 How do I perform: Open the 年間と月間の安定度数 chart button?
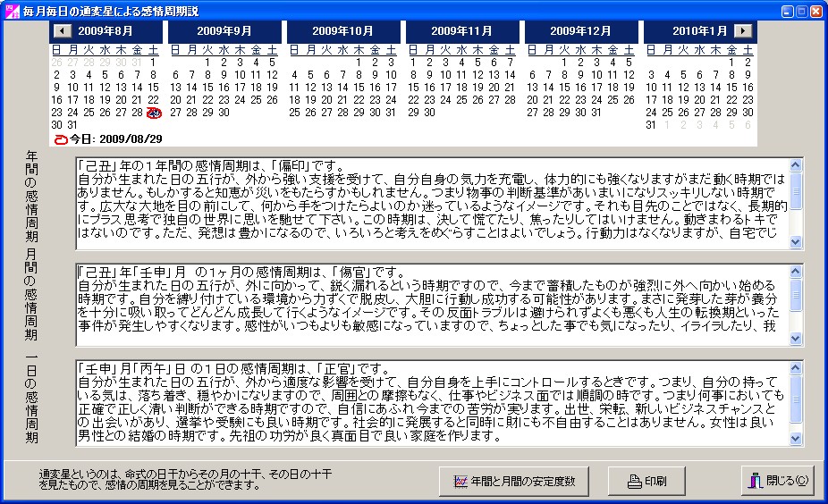pos(514,481)
